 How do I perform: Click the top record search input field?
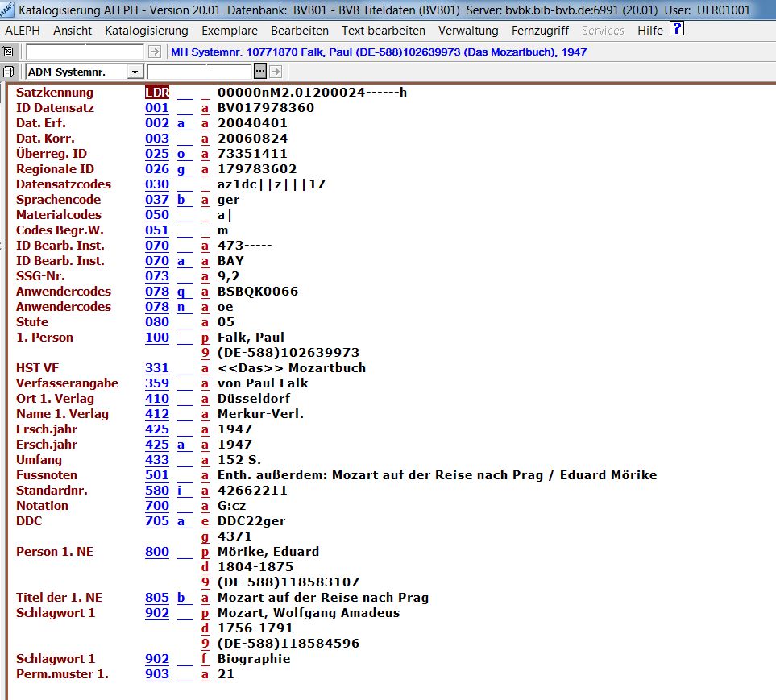click(x=85, y=52)
